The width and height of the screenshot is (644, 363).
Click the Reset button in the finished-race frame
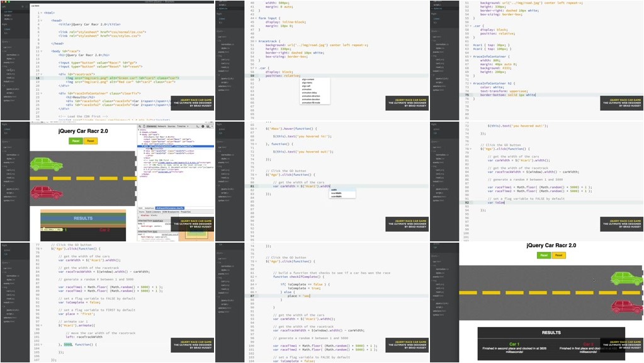[x=558, y=255]
